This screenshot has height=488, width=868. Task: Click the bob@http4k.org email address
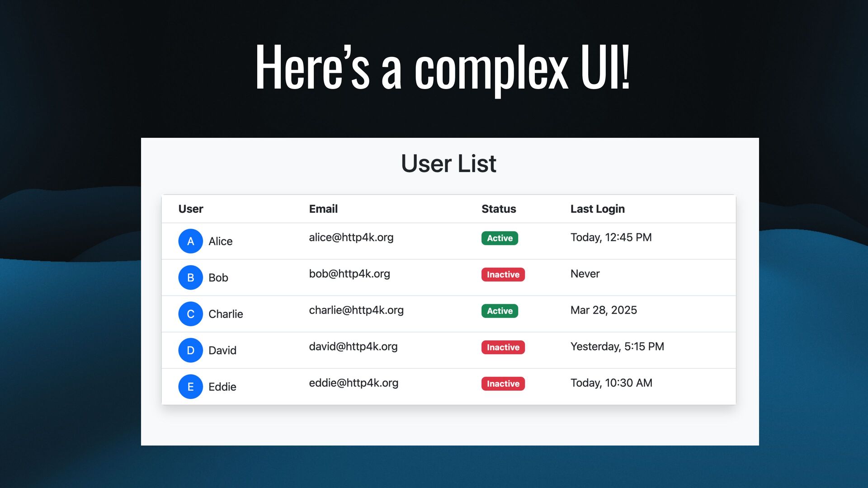(349, 274)
